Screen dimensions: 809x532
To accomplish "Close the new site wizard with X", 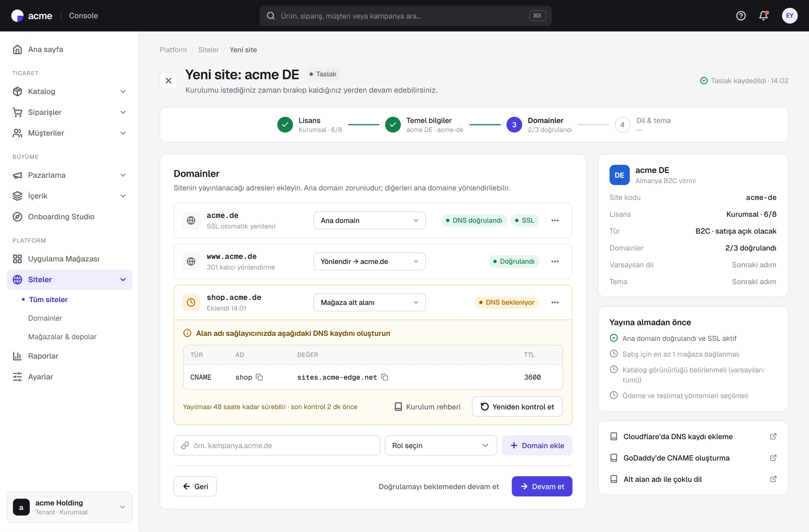I will click(169, 80).
